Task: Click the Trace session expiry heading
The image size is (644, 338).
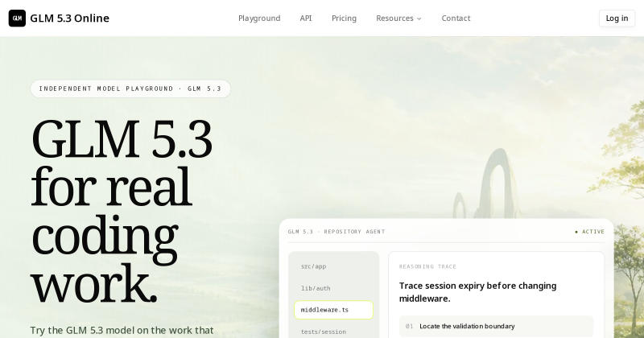Action: [x=477, y=292]
